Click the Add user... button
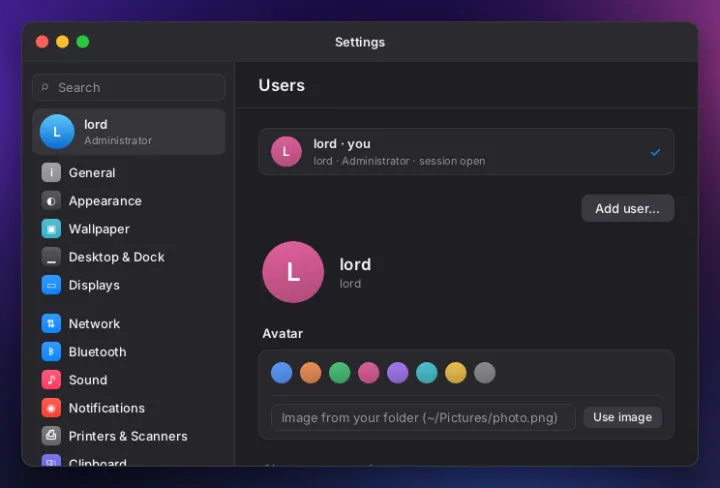Viewport: 720px width, 488px height. [x=628, y=208]
